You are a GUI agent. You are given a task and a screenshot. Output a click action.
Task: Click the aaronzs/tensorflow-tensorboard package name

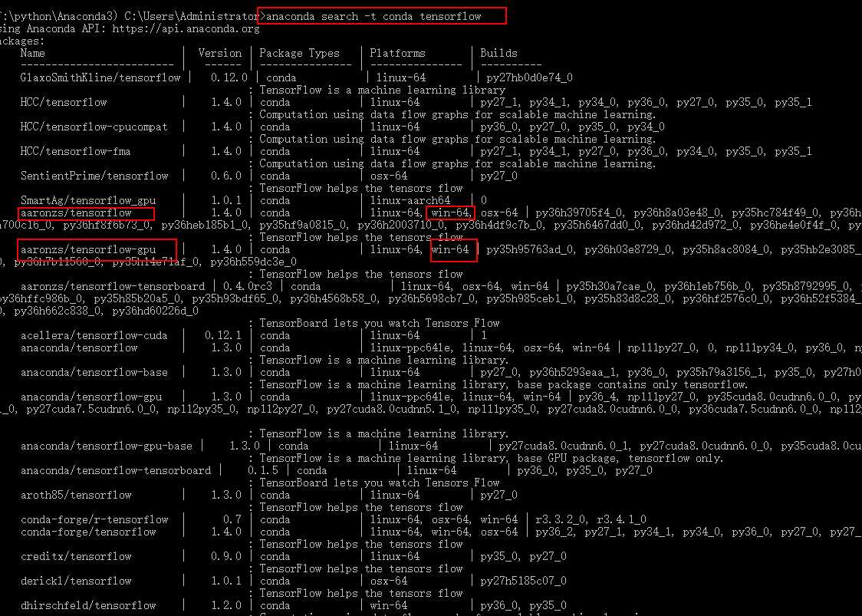click(113, 287)
